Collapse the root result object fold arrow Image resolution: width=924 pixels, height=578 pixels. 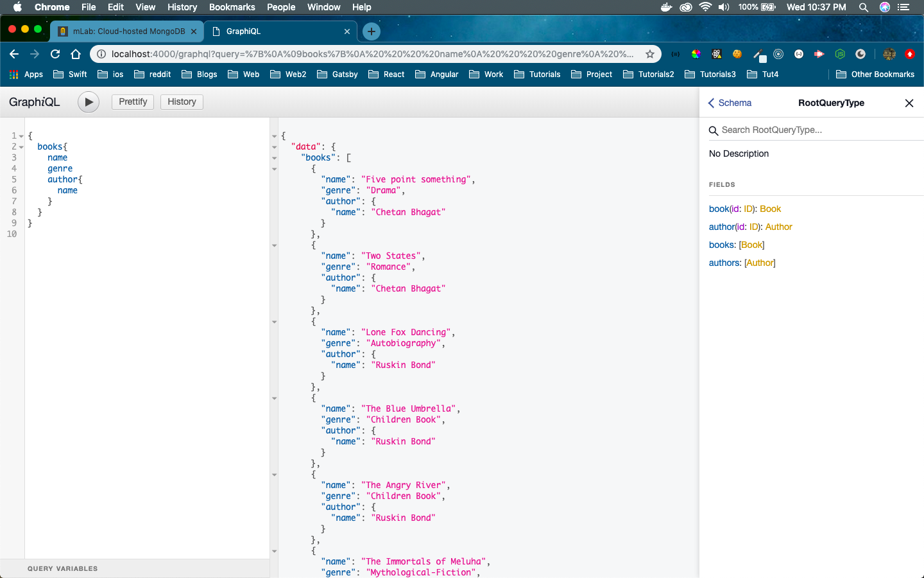275,136
